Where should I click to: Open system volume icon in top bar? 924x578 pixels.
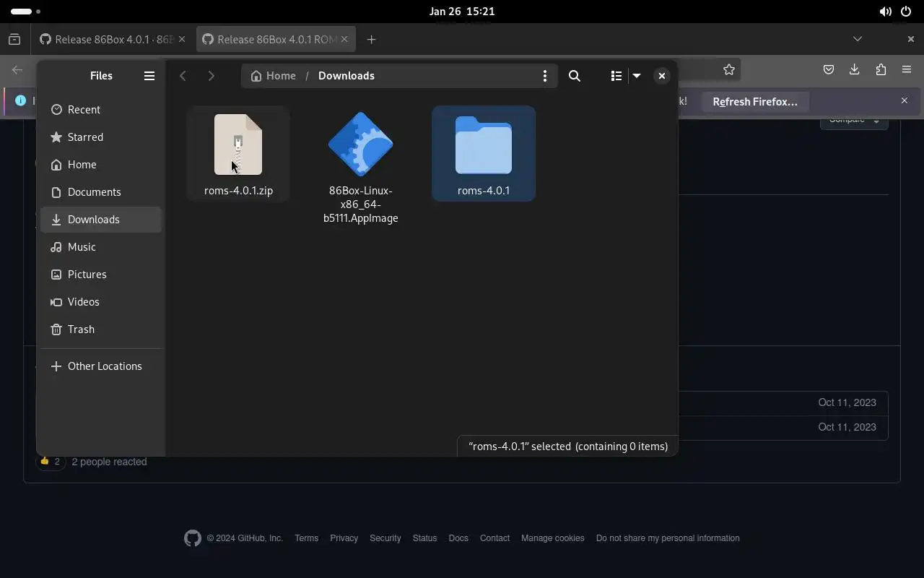[x=885, y=12]
